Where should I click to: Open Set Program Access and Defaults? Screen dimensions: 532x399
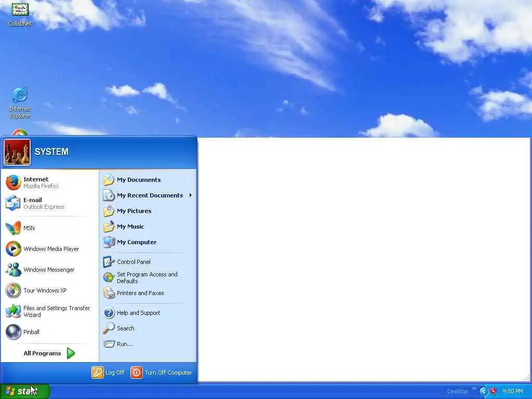148,277
